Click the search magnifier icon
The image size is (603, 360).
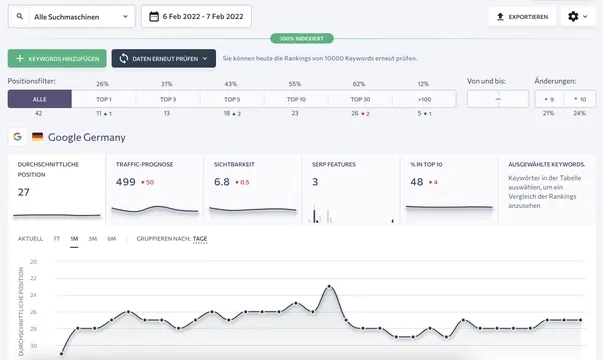pyautogui.click(x=20, y=17)
